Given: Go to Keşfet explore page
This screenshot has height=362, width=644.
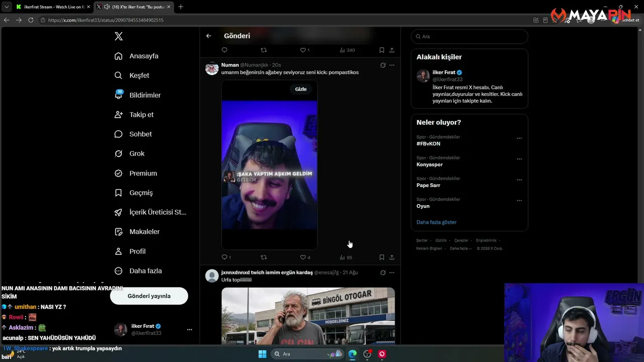Looking at the screenshot, I should (x=132, y=75).
